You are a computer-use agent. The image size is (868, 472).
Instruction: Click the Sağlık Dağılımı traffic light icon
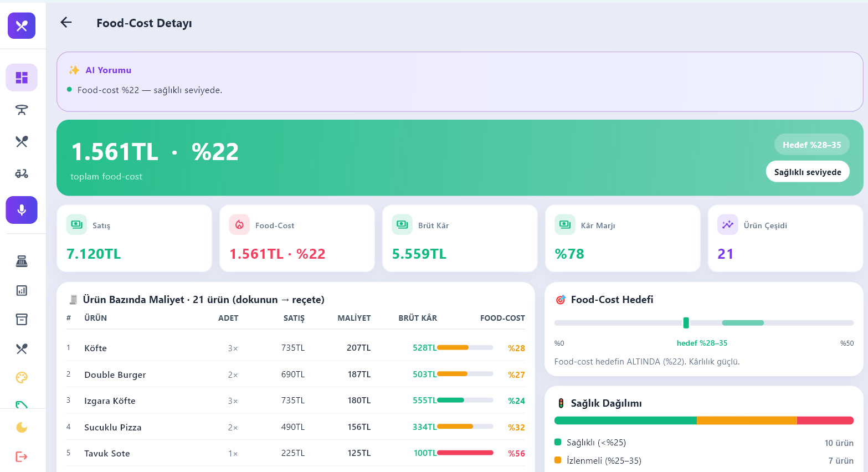click(x=561, y=403)
